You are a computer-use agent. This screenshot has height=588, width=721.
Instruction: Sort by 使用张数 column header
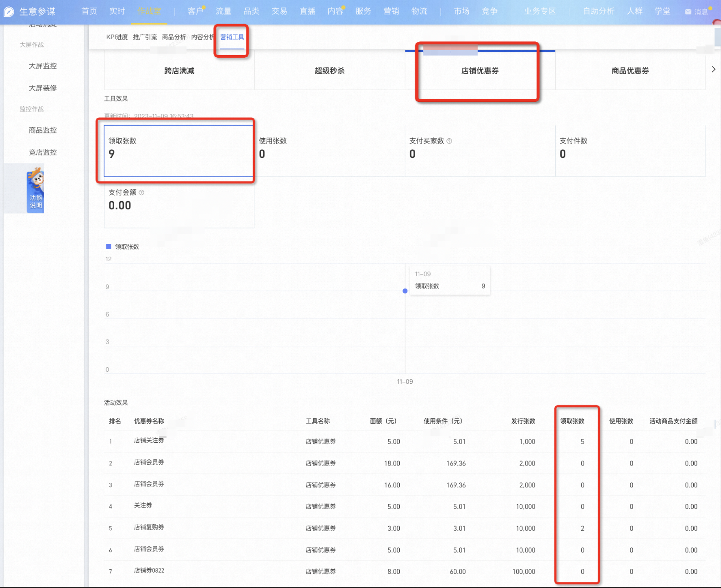click(621, 421)
